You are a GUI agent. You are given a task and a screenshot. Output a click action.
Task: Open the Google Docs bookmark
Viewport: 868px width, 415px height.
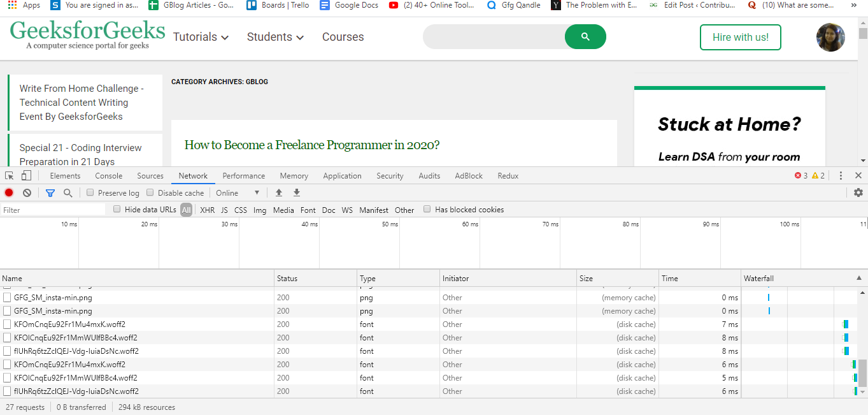[x=349, y=5]
